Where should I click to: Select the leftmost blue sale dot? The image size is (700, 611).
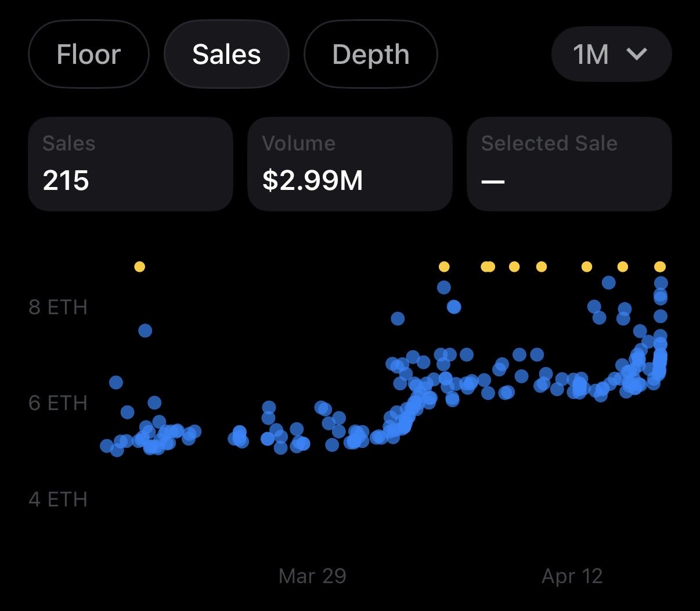[x=107, y=446]
